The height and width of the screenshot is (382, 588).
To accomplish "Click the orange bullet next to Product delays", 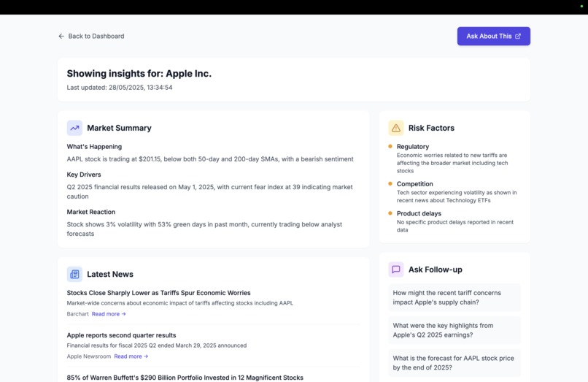I will [x=390, y=213].
